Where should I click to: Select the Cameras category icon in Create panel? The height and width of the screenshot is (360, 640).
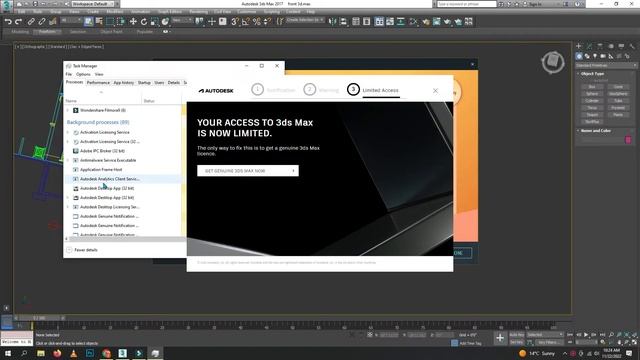(603, 56)
